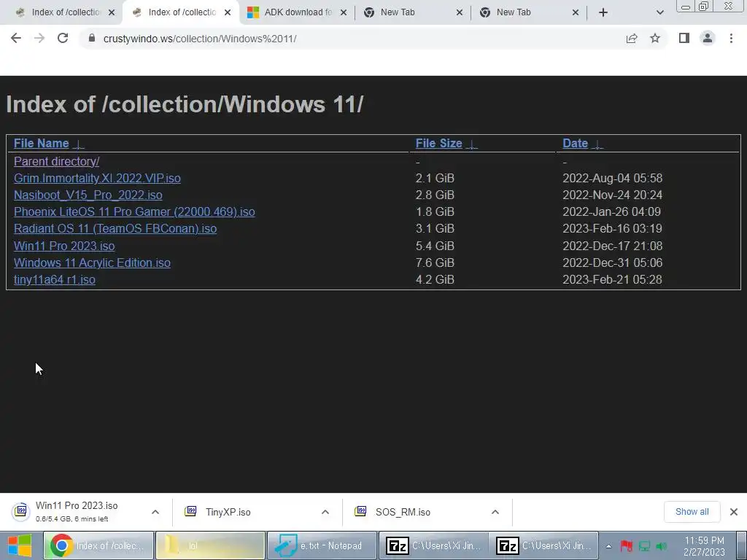Click the red flag Action Center icon

click(626, 546)
